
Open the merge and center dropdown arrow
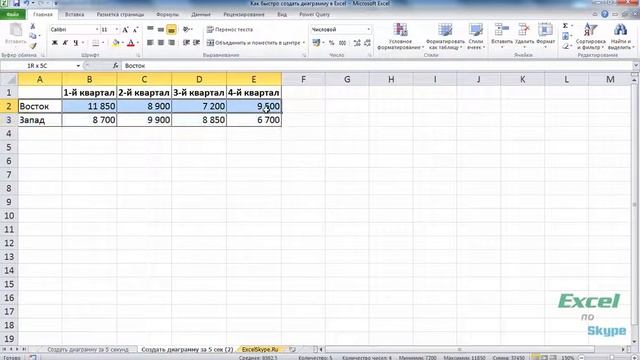[x=304, y=43]
